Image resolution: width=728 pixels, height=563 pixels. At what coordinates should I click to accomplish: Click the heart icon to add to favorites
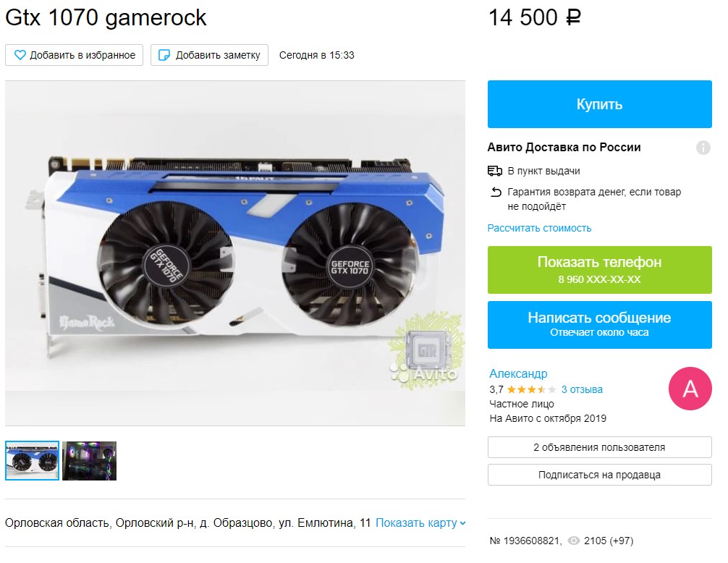20,55
